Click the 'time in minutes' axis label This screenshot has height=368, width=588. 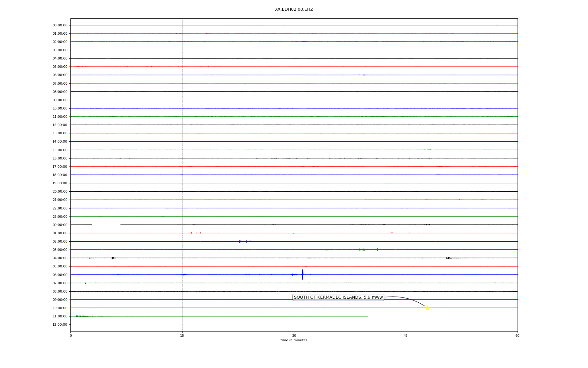point(294,340)
